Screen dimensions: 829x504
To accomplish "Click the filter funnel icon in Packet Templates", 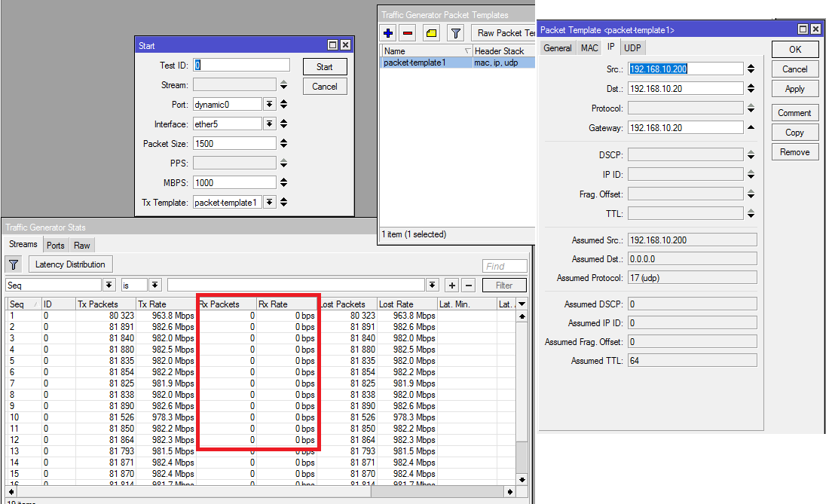I will [x=455, y=33].
